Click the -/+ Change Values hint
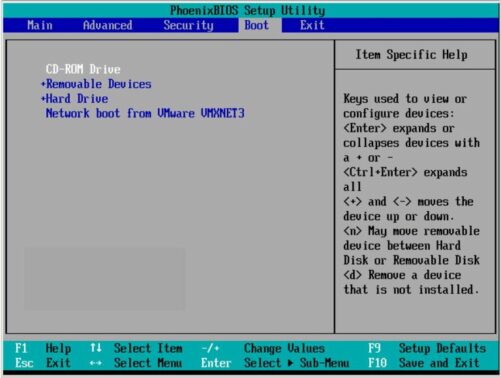This screenshot has width=501, height=378. (263, 348)
